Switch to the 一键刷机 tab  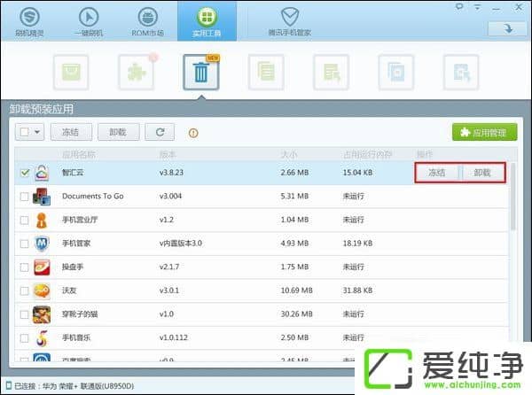pos(89,21)
